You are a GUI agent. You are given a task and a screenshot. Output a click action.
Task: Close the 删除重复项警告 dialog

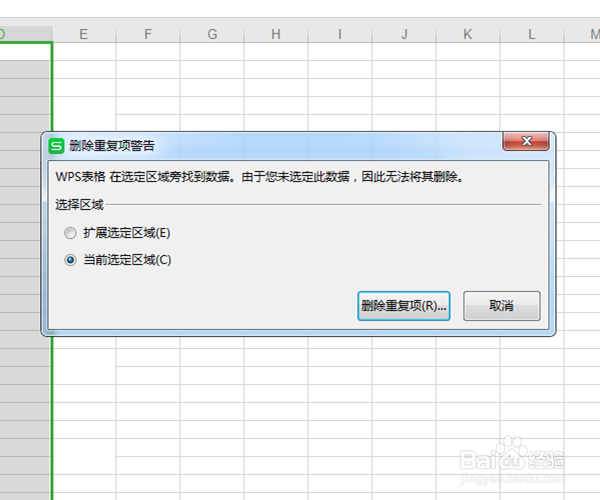pos(526,141)
